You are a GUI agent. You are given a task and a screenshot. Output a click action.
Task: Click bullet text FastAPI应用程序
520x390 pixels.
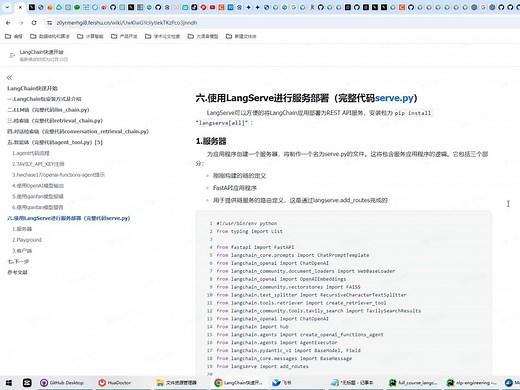[235, 188]
